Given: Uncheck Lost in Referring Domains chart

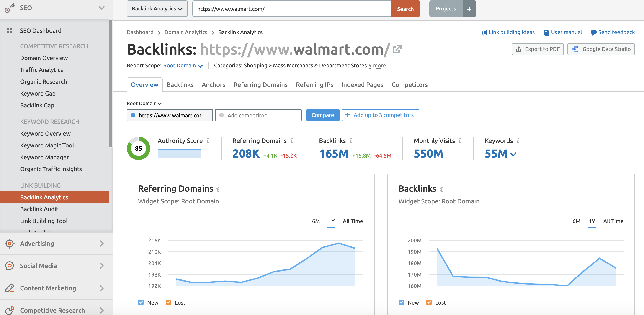Looking at the screenshot, I should pos(169,302).
